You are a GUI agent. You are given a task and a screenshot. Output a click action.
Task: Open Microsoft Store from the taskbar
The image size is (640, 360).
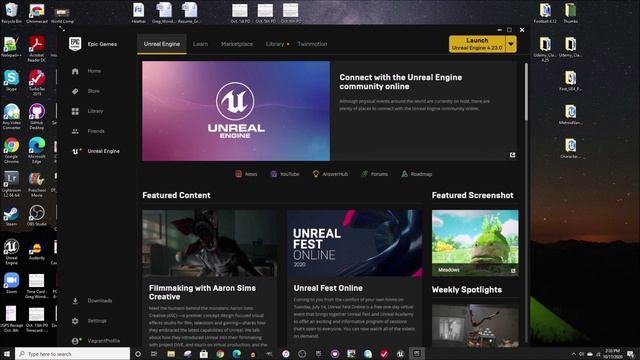pyautogui.click(x=204, y=354)
